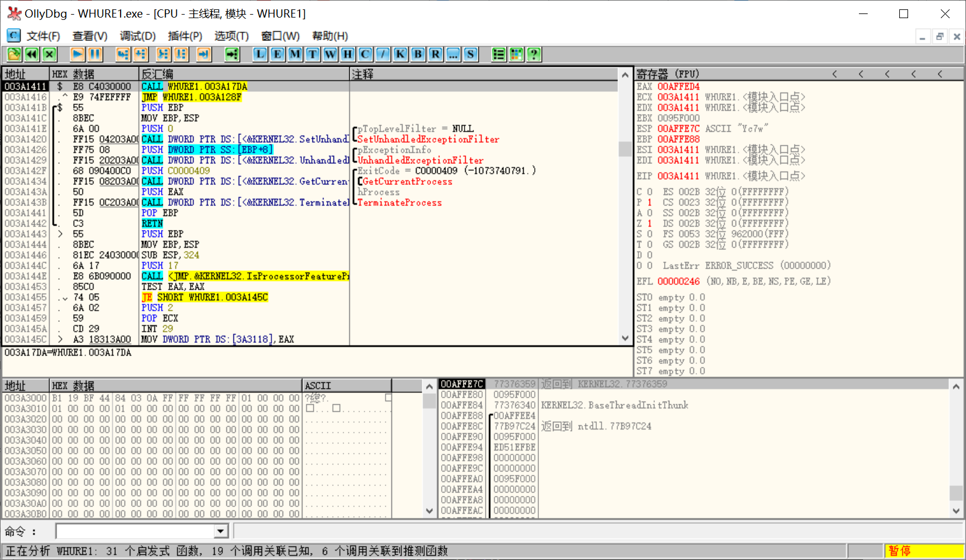Image resolution: width=966 pixels, height=560 pixels.
Task: Click the Run program play icon
Action: click(x=77, y=54)
